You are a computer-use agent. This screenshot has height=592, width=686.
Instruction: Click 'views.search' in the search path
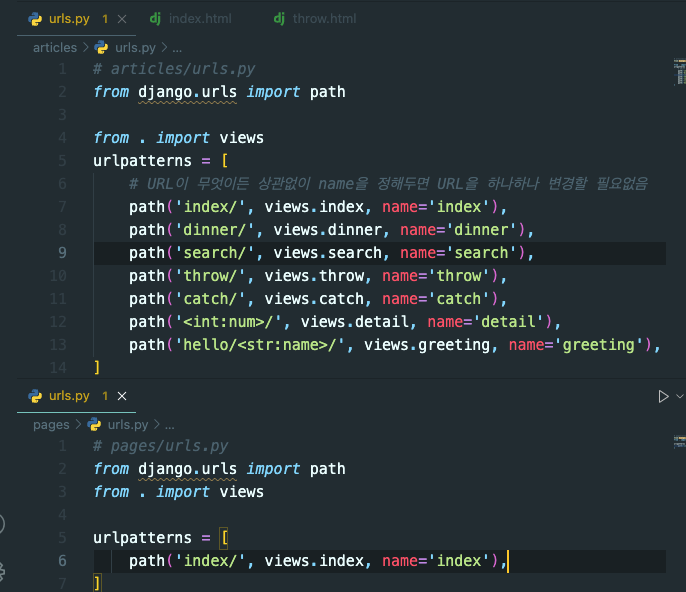tap(328, 253)
